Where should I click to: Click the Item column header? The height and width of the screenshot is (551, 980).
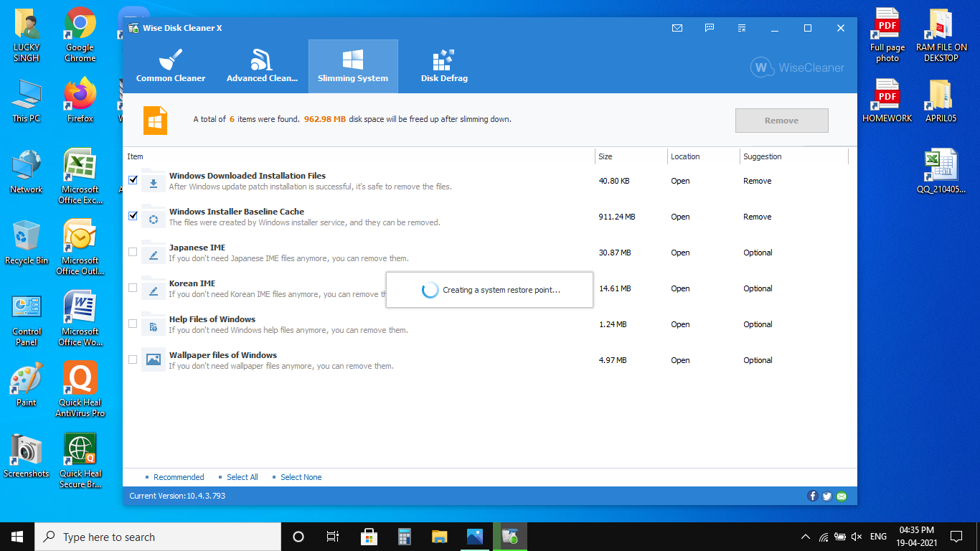135,156
